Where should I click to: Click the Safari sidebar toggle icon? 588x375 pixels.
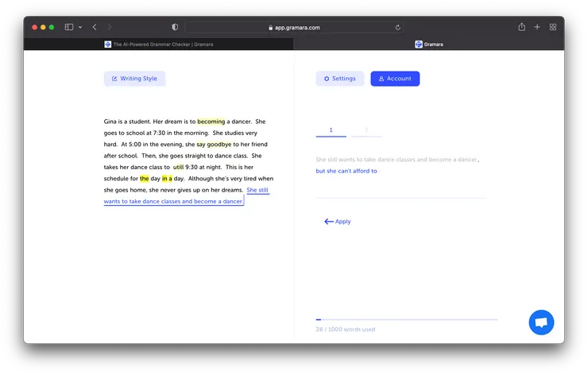(69, 27)
